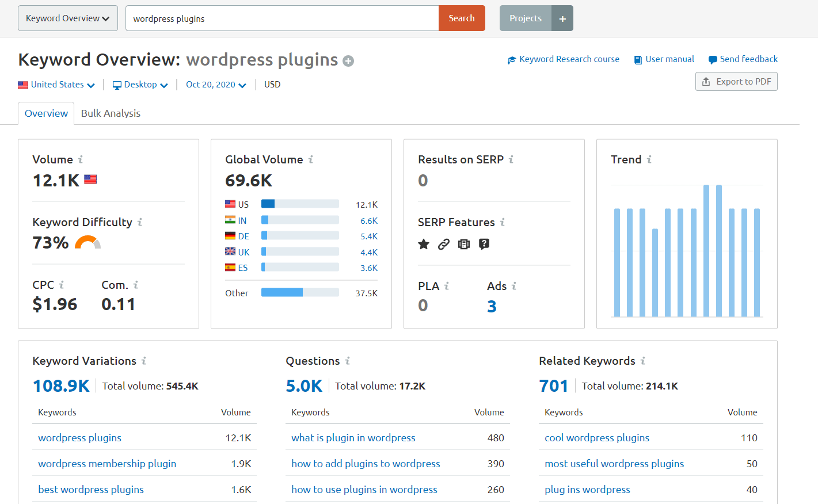818x504 pixels.
Task: Click the Questions info icon
Action: coord(348,361)
